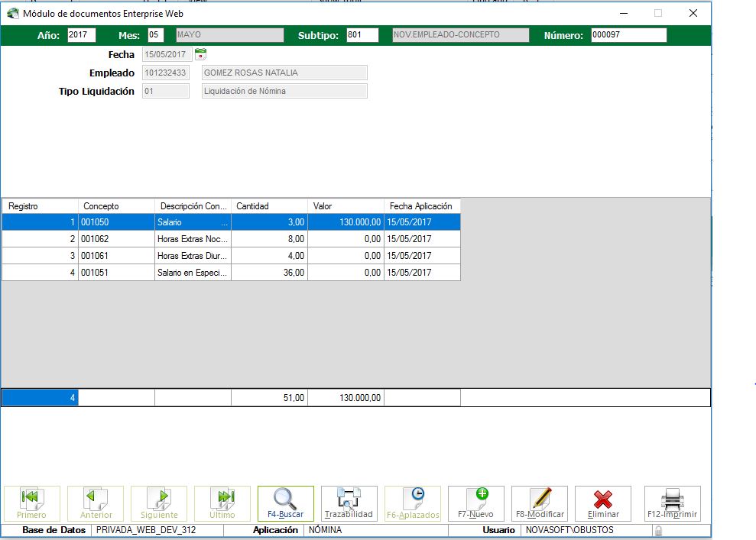Advance with the Siguiente button

click(159, 503)
